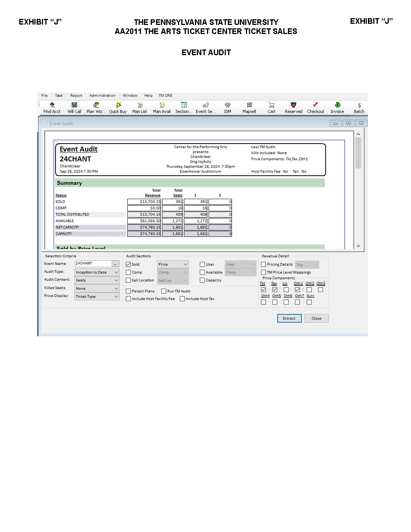This screenshot has width=411, height=532.
Task: Expand the Available Class dropdown
Action: coord(253,272)
